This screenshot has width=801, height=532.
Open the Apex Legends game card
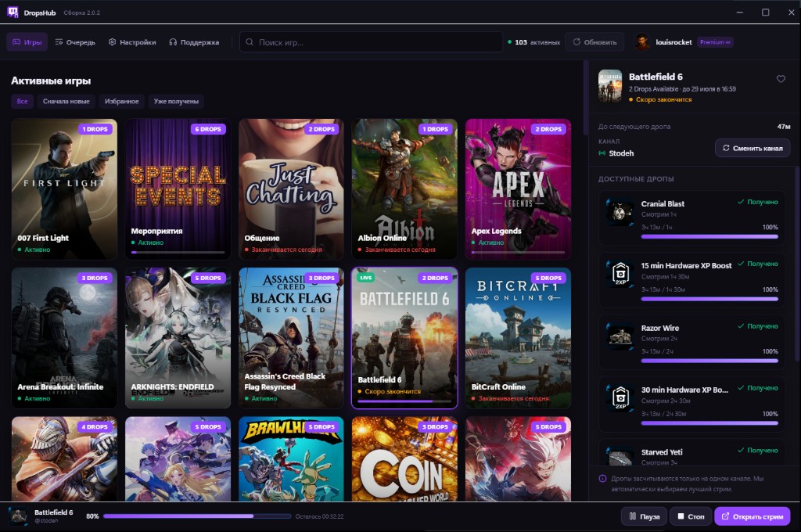[x=518, y=189]
